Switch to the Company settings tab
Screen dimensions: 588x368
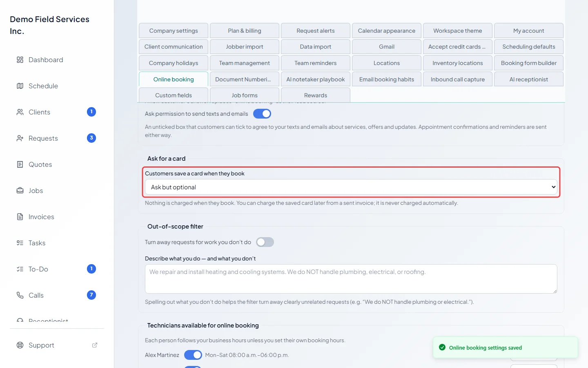click(x=174, y=31)
